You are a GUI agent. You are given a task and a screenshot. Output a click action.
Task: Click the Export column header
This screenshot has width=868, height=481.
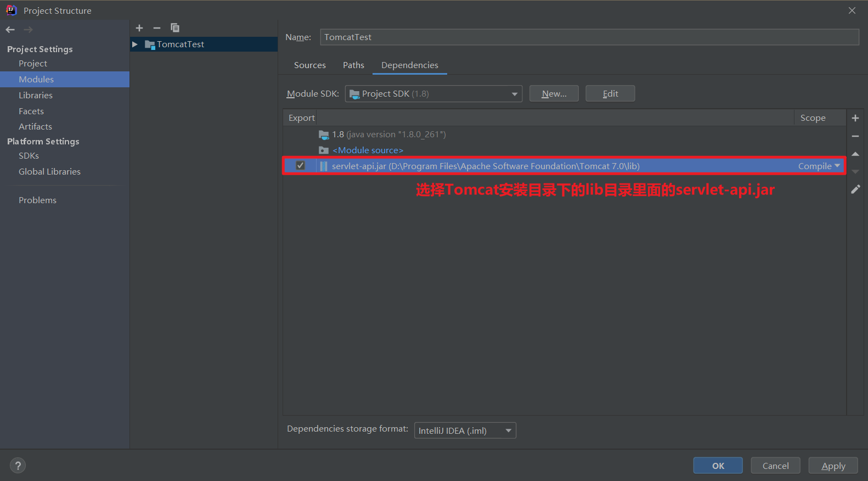[301, 118]
